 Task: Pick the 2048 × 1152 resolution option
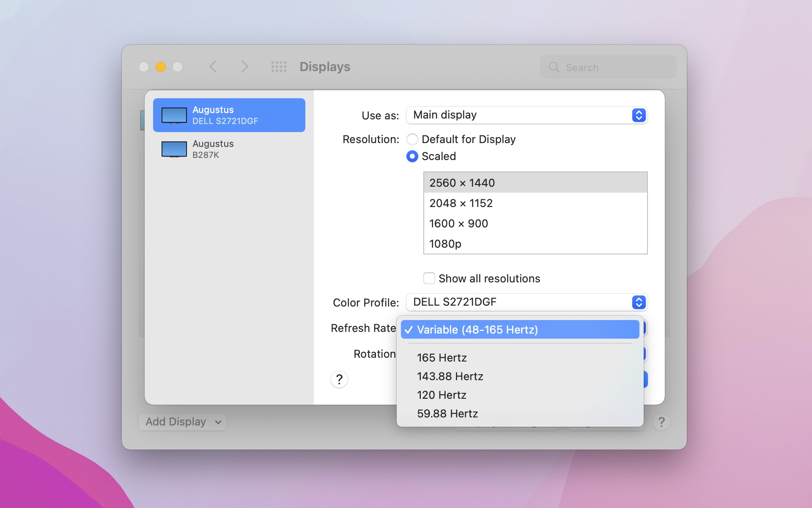(461, 203)
